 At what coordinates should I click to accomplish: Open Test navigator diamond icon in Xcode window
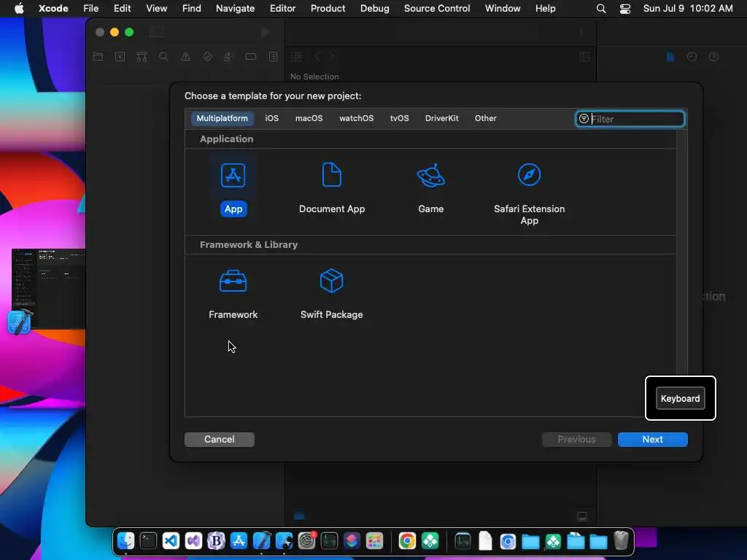[x=207, y=57]
